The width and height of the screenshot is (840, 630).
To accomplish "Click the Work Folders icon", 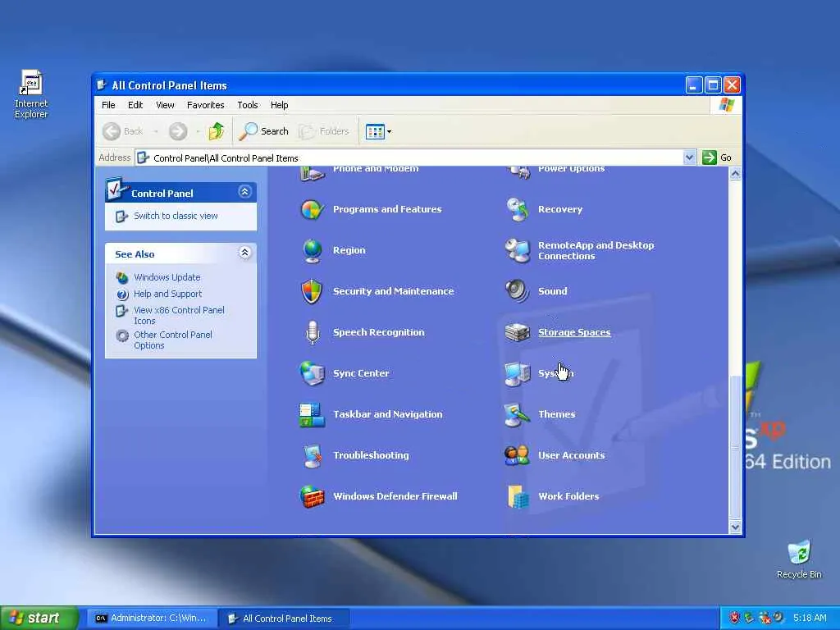I will point(517,496).
